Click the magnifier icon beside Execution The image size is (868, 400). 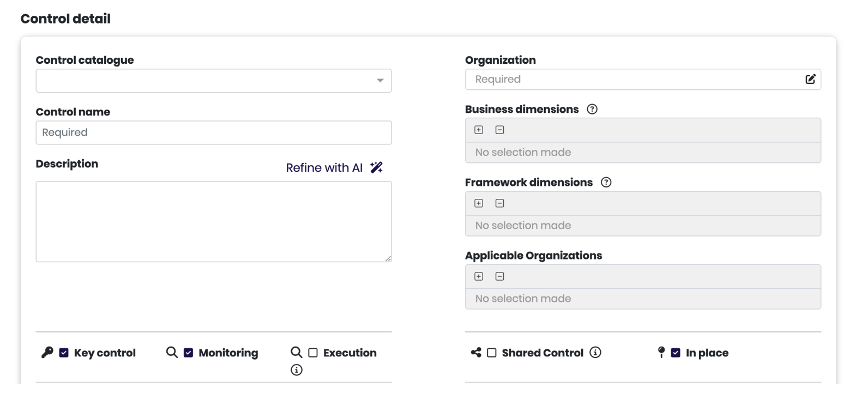click(296, 352)
